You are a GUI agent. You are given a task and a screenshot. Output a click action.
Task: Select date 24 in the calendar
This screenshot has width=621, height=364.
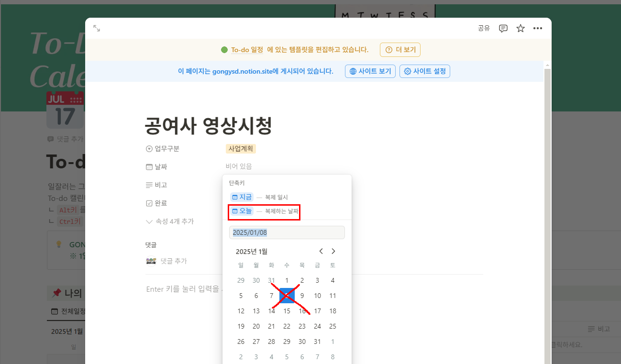click(317, 326)
